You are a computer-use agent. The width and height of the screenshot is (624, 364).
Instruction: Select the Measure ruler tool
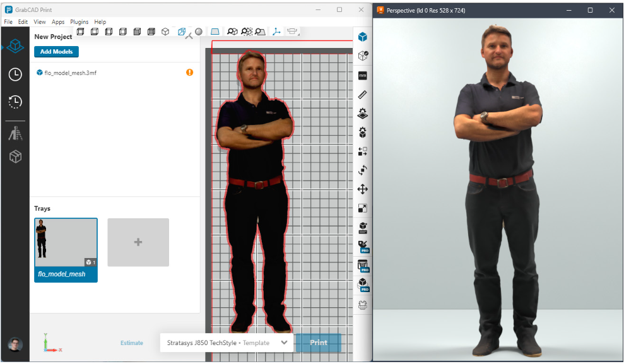(x=363, y=94)
